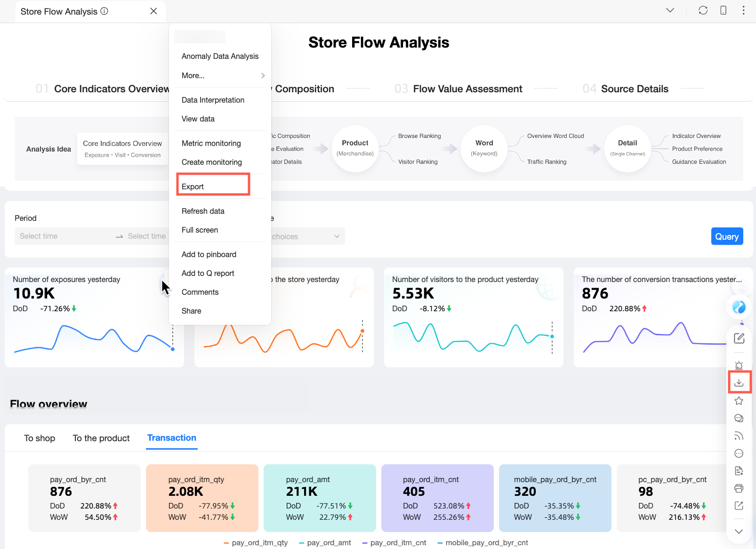
Task: Click the printer icon in right sidebar
Action: click(739, 488)
